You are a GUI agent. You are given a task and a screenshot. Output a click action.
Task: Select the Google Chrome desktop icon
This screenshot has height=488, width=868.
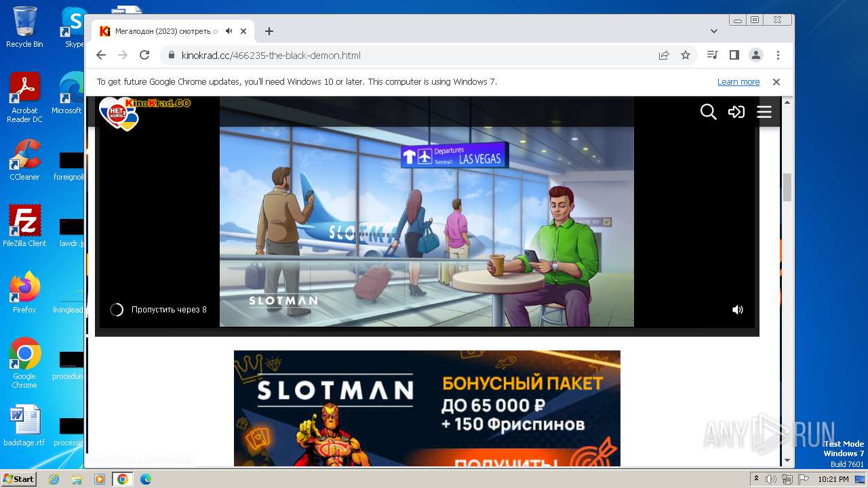point(24,363)
